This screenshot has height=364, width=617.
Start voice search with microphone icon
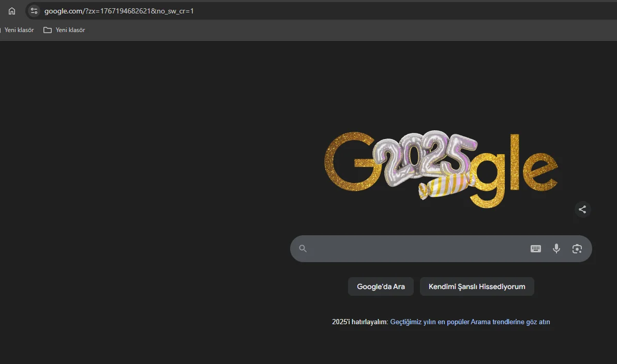(x=556, y=248)
